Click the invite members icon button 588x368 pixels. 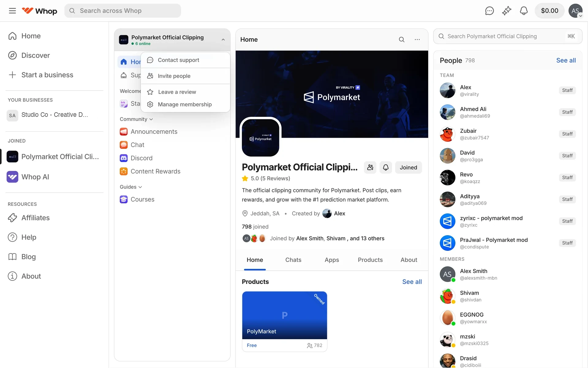click(x=370, y=167)
